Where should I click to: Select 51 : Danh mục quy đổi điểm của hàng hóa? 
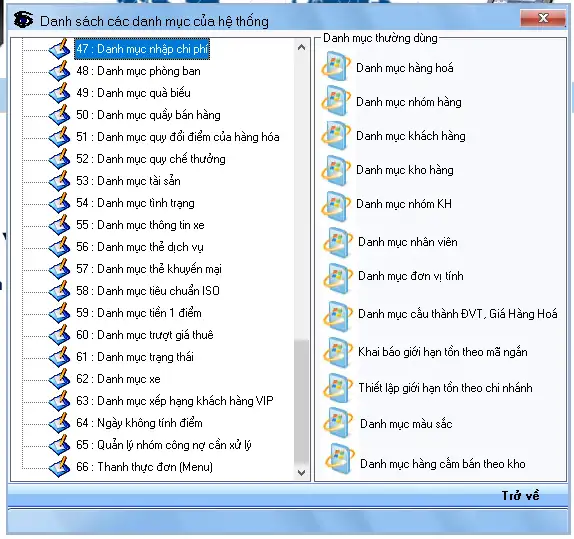click(x=178, y=137)
